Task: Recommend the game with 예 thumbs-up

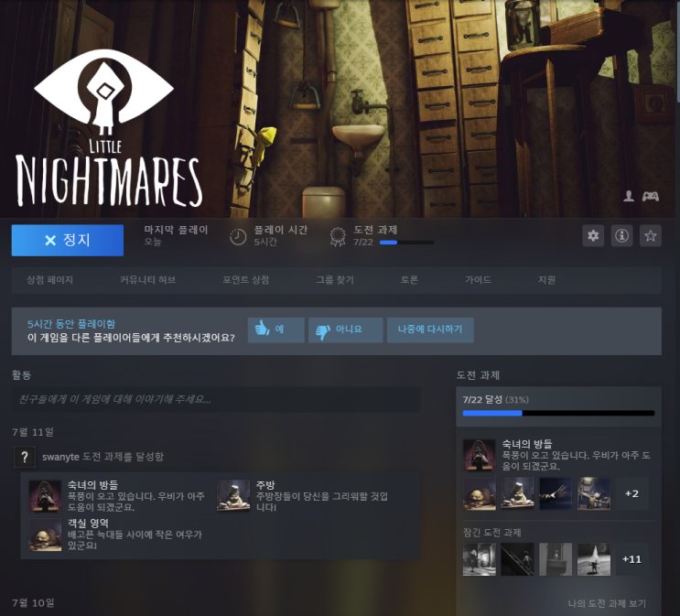Action: [x=275, y=330]
